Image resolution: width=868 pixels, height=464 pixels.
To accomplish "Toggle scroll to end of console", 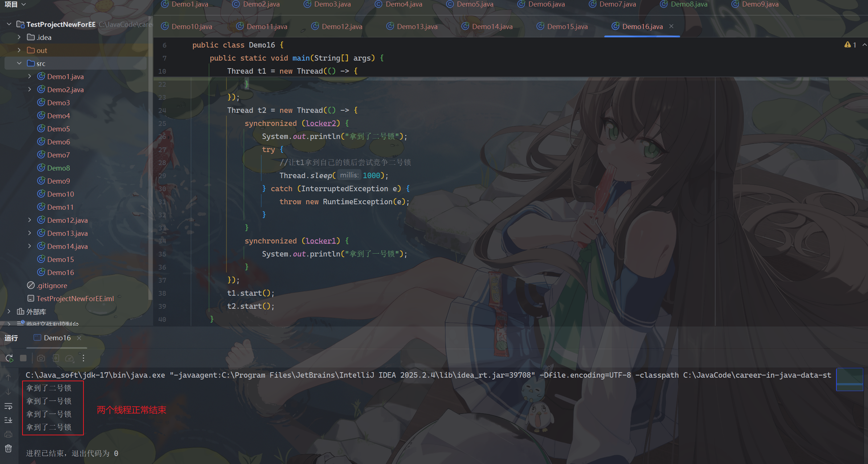I will (x=8, y=420).
